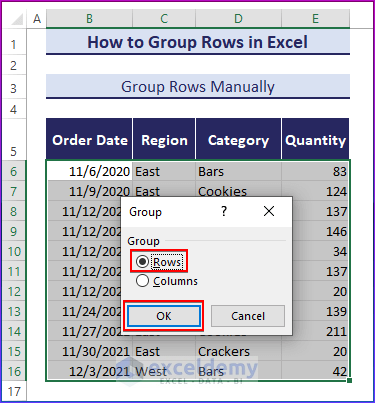The height and width of the screenshot is (403, 375).
Task: Click the selection fill handle square
Action: pyautogui.click(x=349, y=380)
